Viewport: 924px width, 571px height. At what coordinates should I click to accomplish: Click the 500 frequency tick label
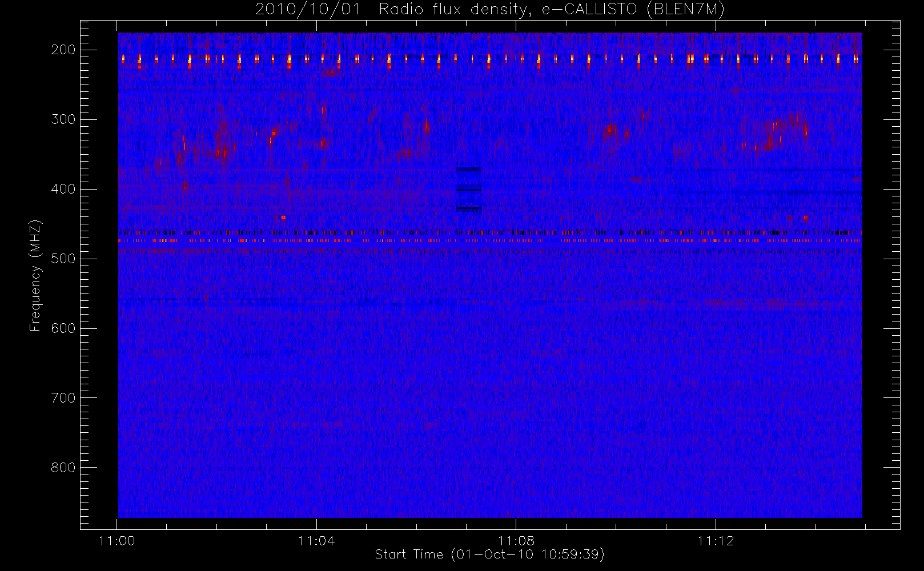(x=63, y=259)
